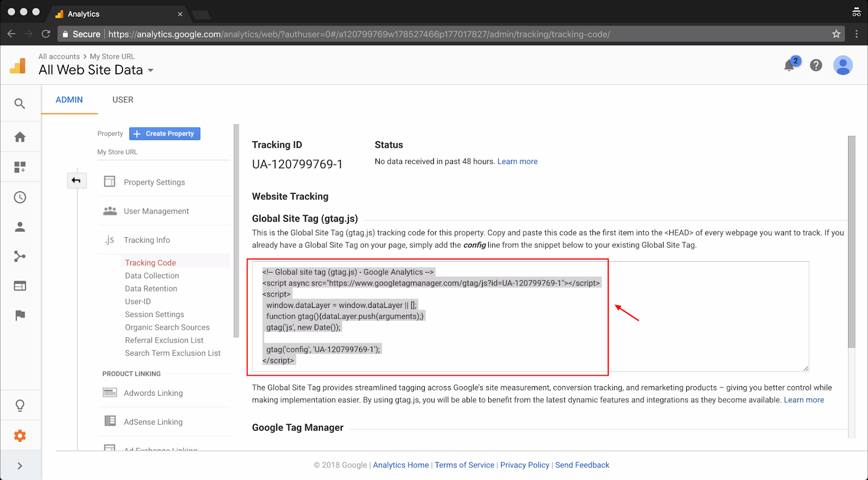Image resolution: width=868 pixels, height=480 pixels.
Task: Bookmark page with star icon
Action: pyautogui.click(x=837, y=34)
